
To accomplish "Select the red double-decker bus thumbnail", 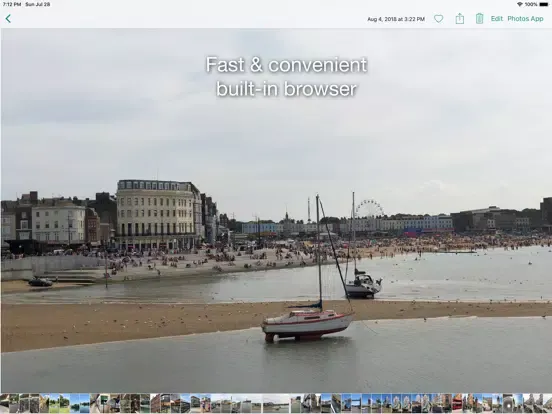I will coord(457,403).
